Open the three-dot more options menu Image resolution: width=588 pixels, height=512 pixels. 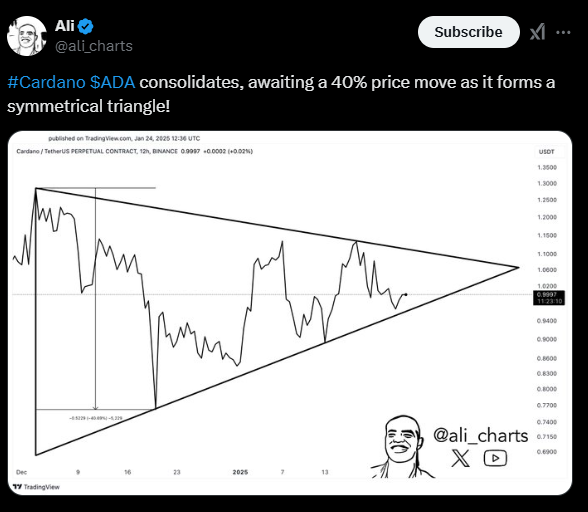pyautogui.click(x=563, y=32)
